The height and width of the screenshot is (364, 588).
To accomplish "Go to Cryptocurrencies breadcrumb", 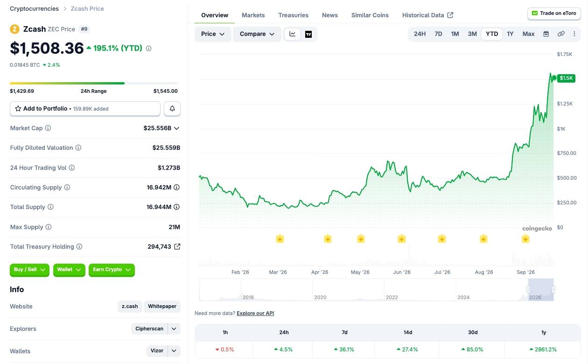I will 35,8.
